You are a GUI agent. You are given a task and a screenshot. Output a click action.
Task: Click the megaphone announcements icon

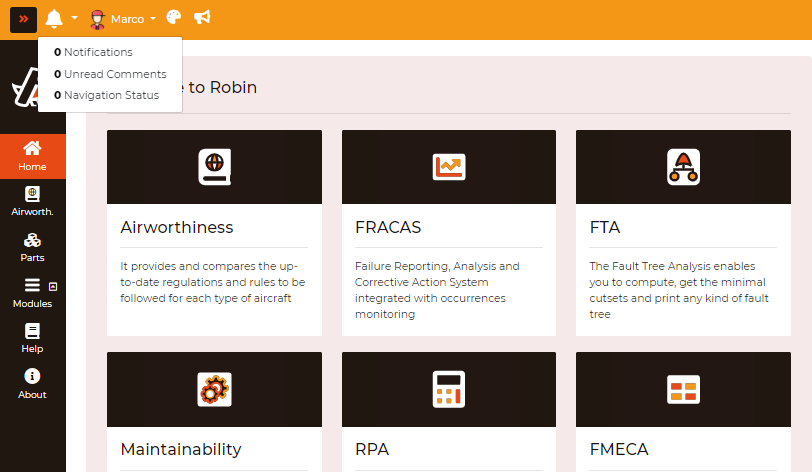tap(202, 19)
